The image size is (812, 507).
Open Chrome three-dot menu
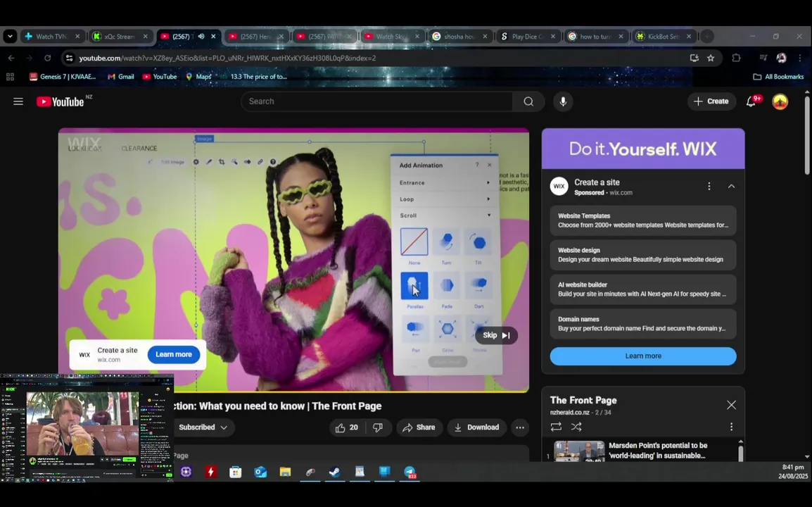tap(800, 58)
